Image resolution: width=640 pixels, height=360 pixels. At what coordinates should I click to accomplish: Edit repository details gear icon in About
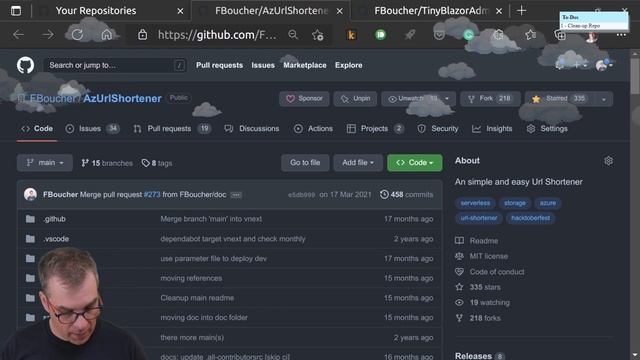608,161
